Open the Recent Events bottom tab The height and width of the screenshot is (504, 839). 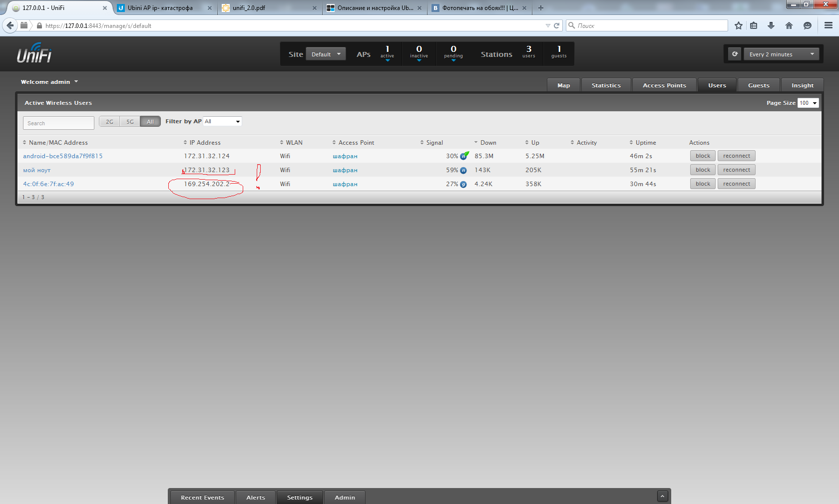click(202, 498)
